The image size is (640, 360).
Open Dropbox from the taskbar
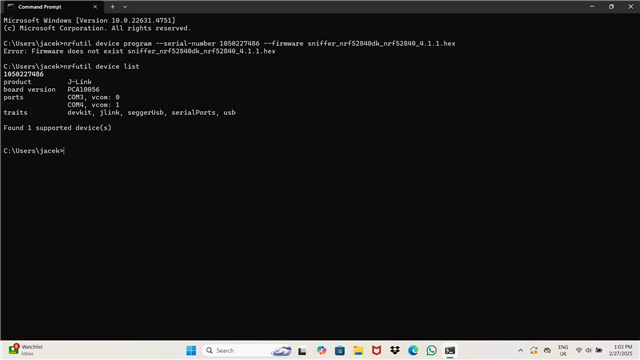(x=395, y=350)
